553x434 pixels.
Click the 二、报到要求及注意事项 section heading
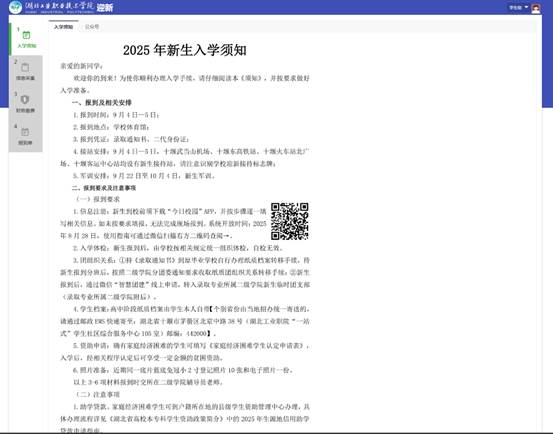pos(104,188)
